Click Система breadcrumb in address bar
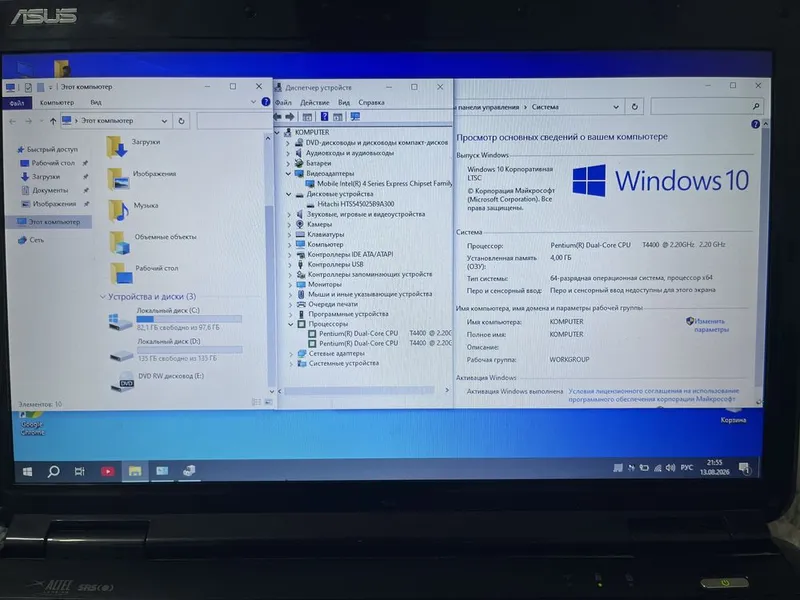The width and height of the screenshot is (800, 600). (x=545, y=107)
